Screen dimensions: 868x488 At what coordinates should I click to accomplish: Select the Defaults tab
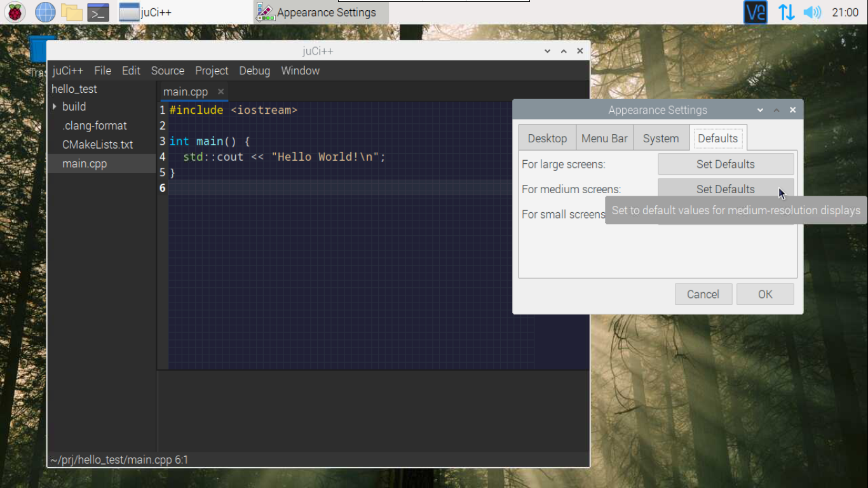pos(718,138)
